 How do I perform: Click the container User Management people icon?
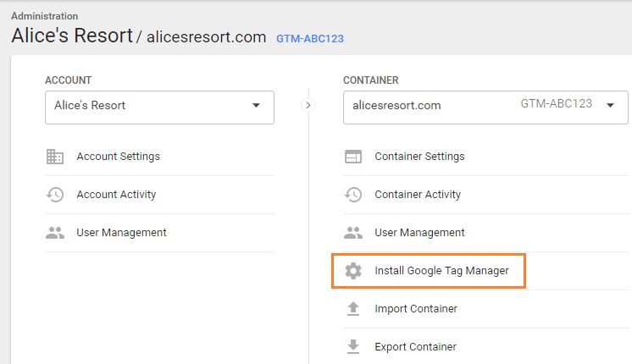pyautogui.click(x=353, y=233)
